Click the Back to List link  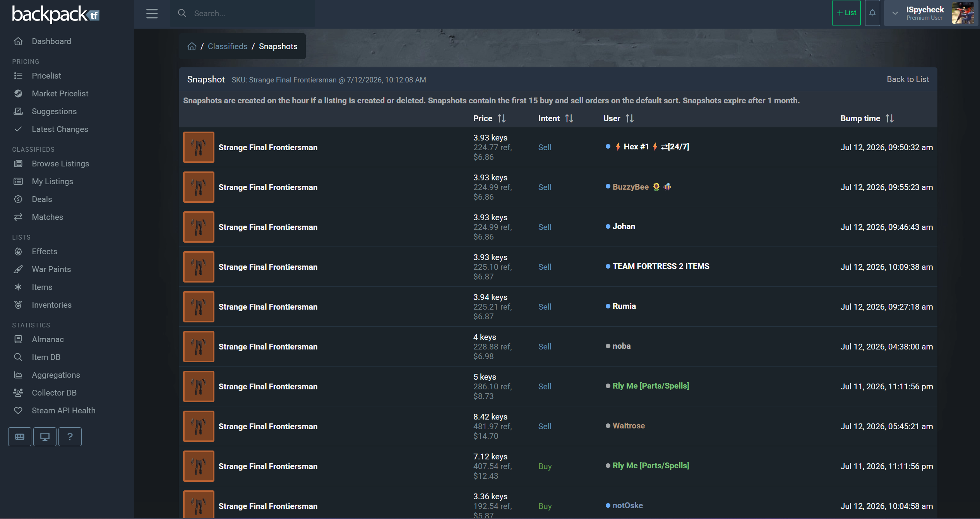click(x=908, y=79)
